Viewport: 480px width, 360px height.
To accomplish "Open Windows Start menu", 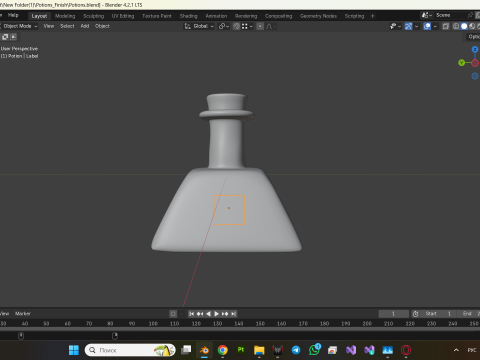I will [x=74, y=350].
